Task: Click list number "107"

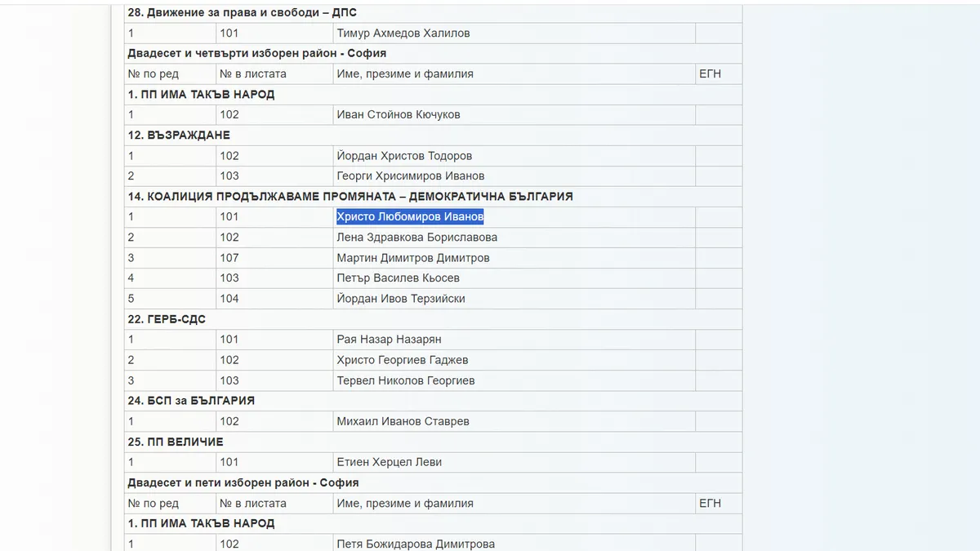Action: pos(229,258)
